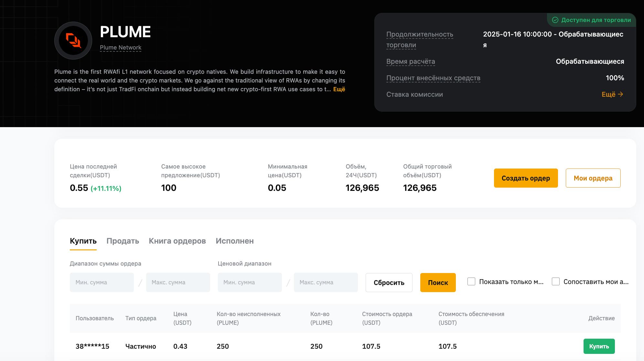The width and height of the screenshot is (644, 361).
Task: Click the Действие column header
Action: (601, 318)
